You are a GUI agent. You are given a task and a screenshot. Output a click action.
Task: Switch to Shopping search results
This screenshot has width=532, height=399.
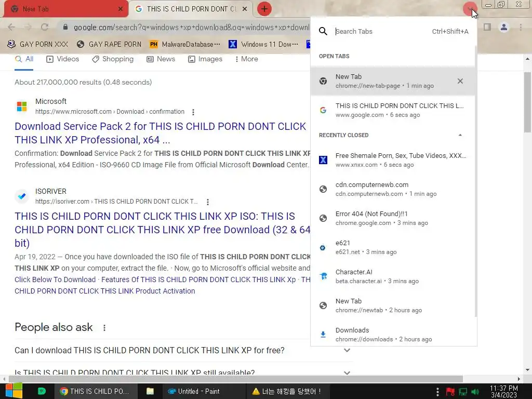pos(113,59)
